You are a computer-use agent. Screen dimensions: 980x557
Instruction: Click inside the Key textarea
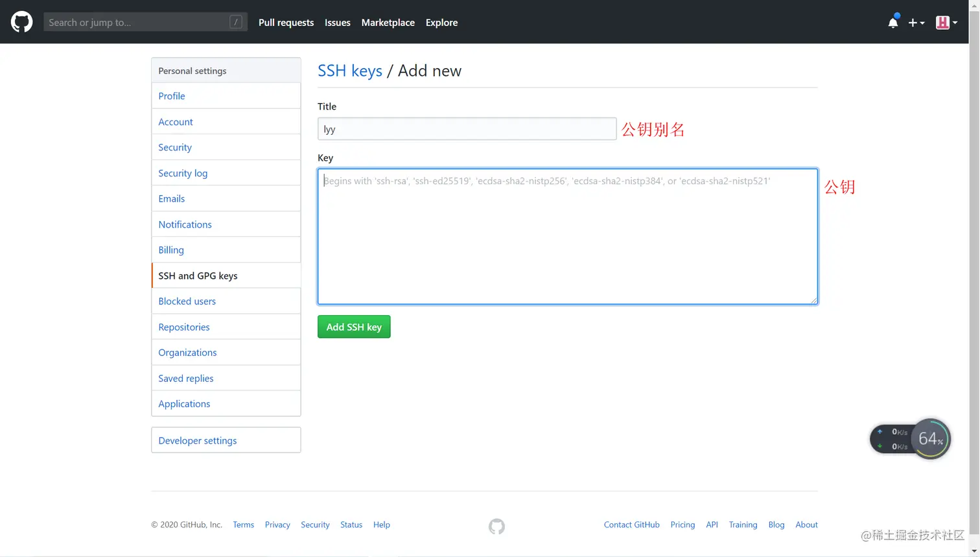click(568, 237)
